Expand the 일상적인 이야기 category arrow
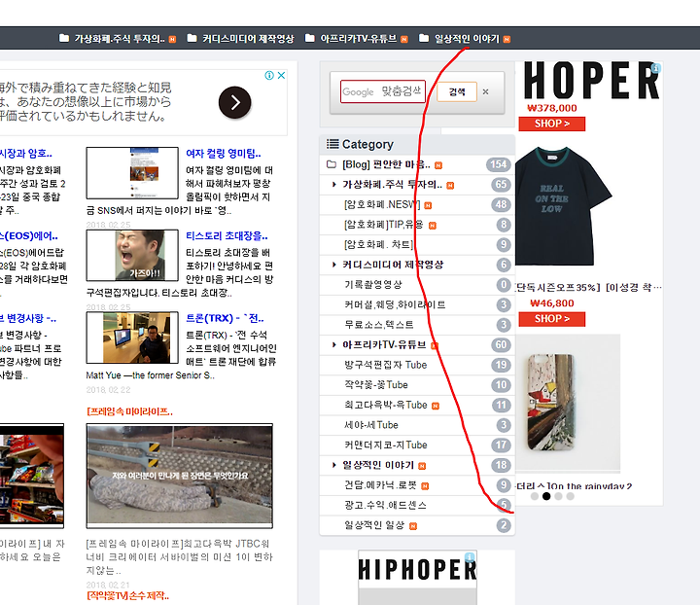The width and height of the screenshot is (700, 605). [x=333, y=465]
